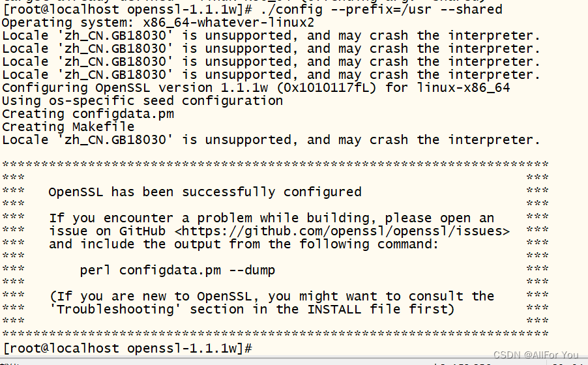This screenshot has height=365, width=588.
Task: Click the 'perl configdata.pm --dump' command line
Action: (177, 270)
